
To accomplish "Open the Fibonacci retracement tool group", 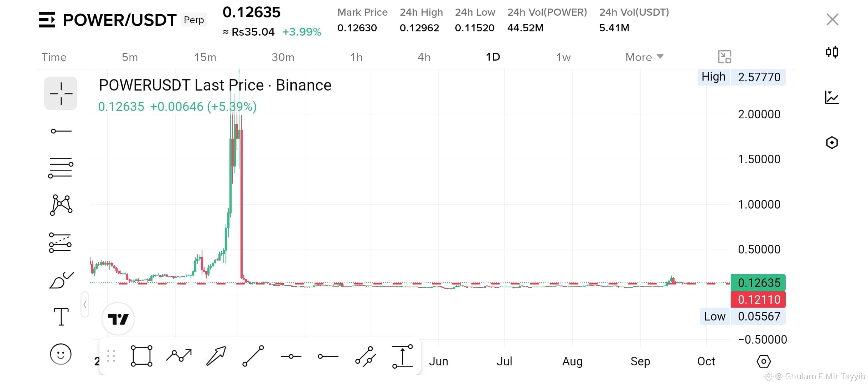I will (x=61, y=168).
